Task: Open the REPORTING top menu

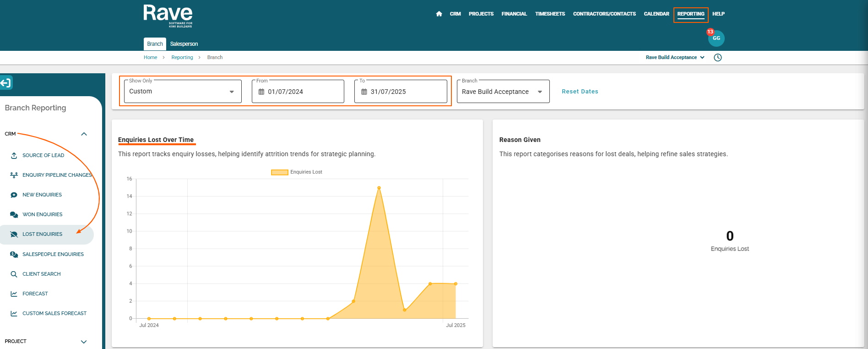Action: (x=691, y=14)
